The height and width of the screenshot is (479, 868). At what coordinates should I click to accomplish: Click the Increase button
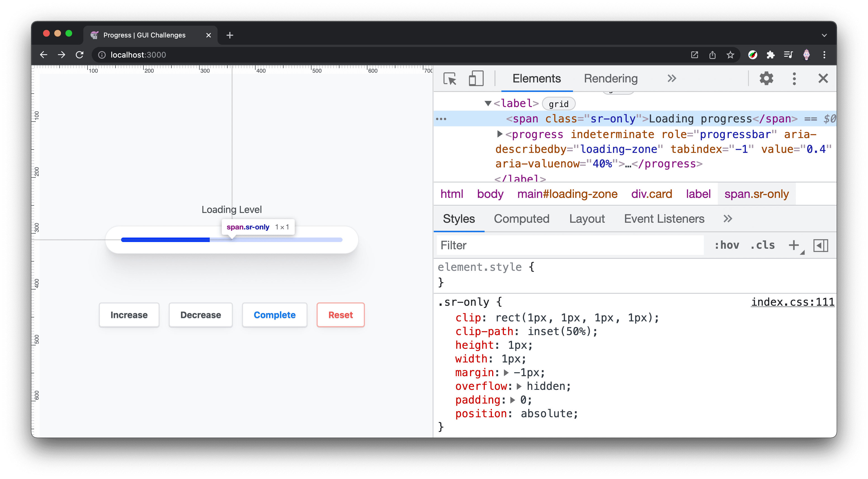(x=129, y=314)
